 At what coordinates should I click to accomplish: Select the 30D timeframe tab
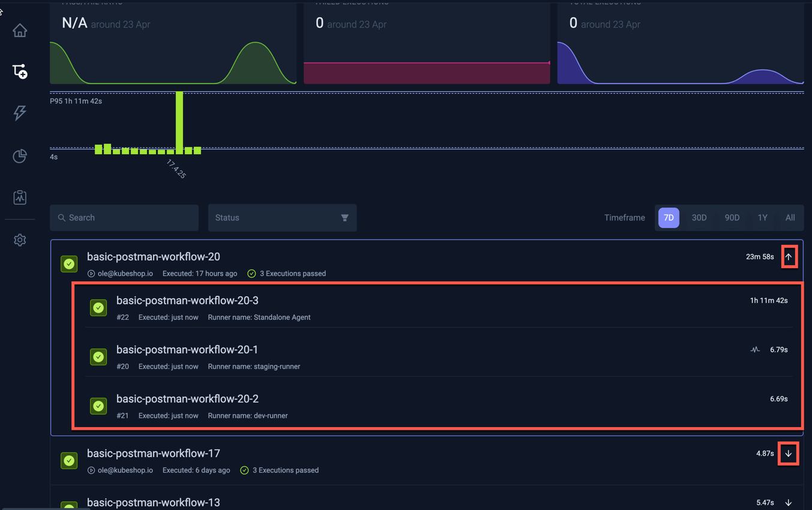[699, 218]
